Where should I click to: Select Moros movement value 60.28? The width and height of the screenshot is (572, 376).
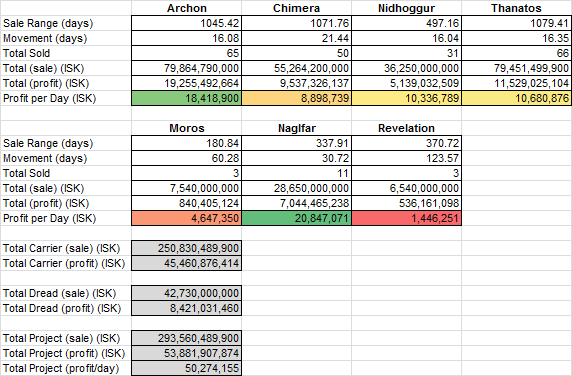(186, 158)
